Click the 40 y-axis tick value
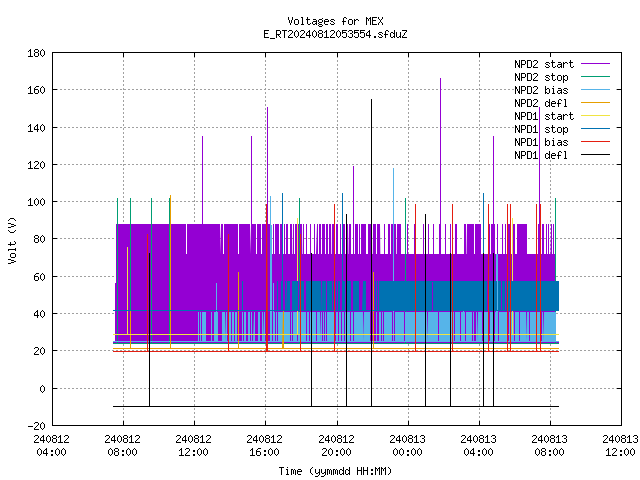The width and height of the screenshot is (640, 480). pos(39,314)
